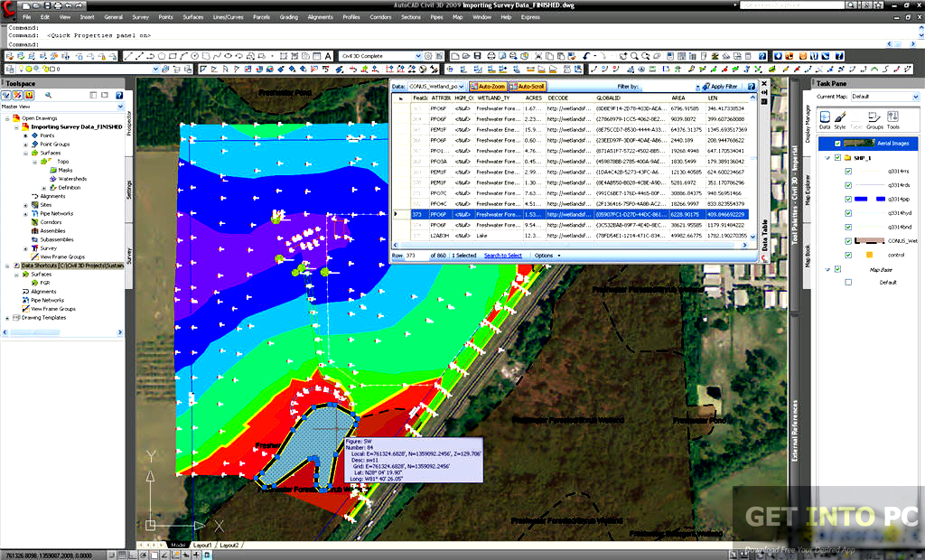Toggle q3314rrs layer checkbox
925x560 pixels.
(x=848, y=171)
